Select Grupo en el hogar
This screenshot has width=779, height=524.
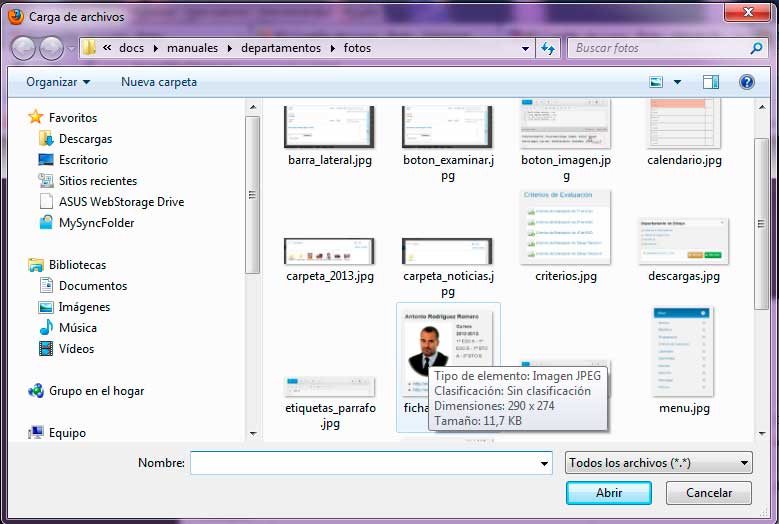pos(96,391)
